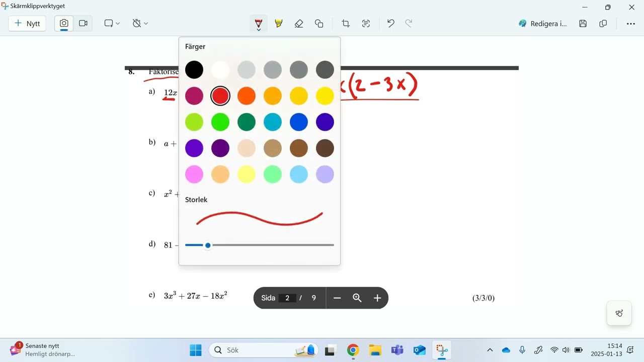The image size is (644, 362).
Task: Expand pen options chevron below pen
Action: point(259,30)
